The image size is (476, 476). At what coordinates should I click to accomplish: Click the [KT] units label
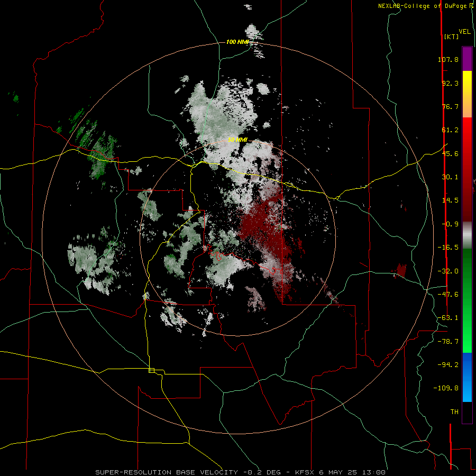[x=452, y=36]
